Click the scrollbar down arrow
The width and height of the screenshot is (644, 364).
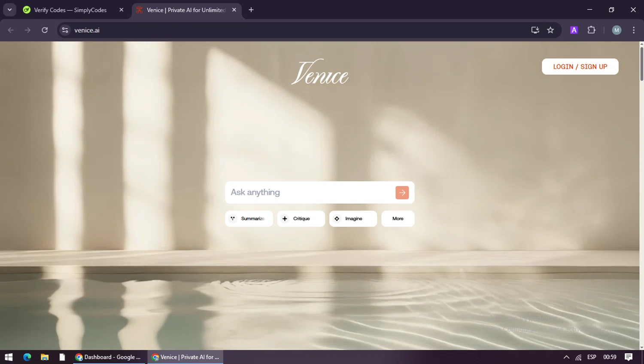(x=642, y=347)
